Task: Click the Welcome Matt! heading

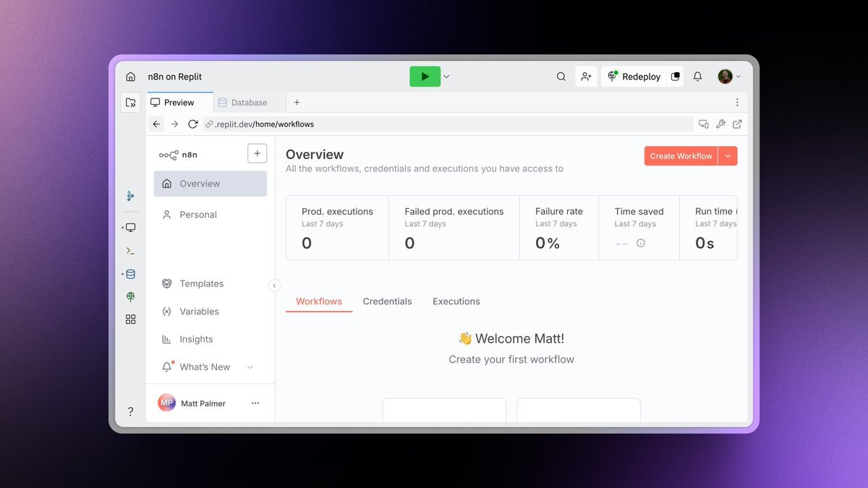Action: [511, 338]
